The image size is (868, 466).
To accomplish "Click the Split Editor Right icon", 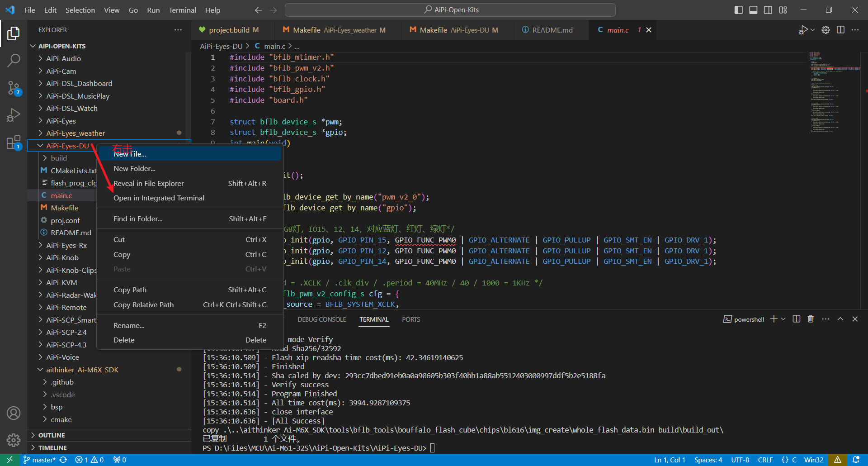I will click(x=840, y=30).
